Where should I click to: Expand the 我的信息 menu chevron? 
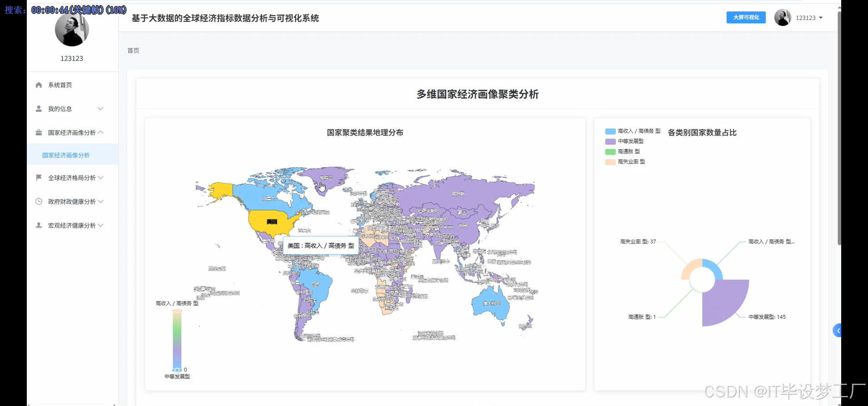(x=100, y=109)
